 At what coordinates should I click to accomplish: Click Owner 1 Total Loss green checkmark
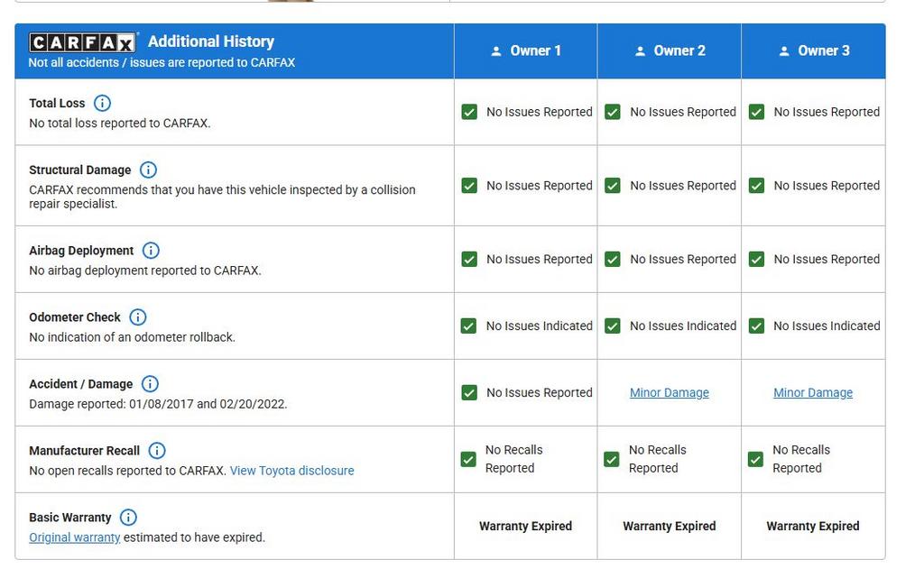point(469,112)
